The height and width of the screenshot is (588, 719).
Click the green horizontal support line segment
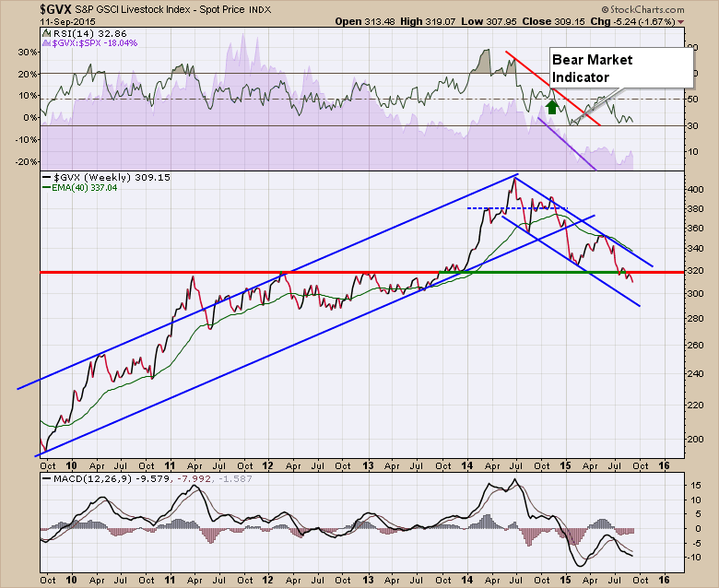[x=531, y=272]
